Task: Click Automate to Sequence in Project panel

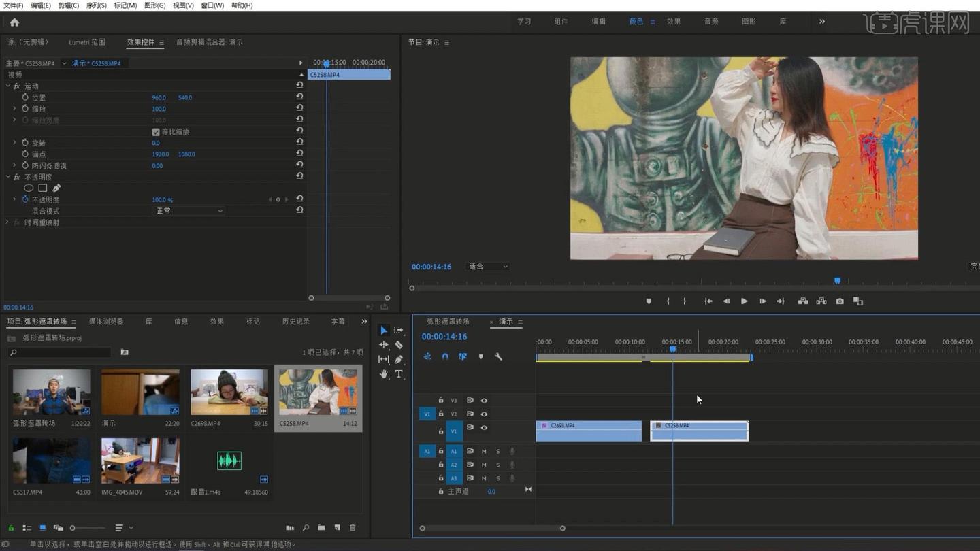Action: click(x=290, y=528)
